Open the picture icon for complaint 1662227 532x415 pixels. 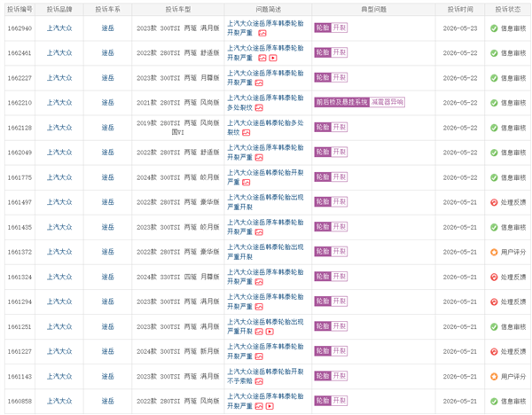259,82
